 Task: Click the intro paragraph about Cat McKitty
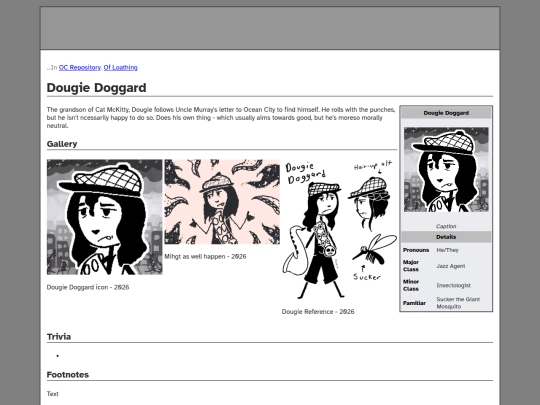click(x=221, y=118)
